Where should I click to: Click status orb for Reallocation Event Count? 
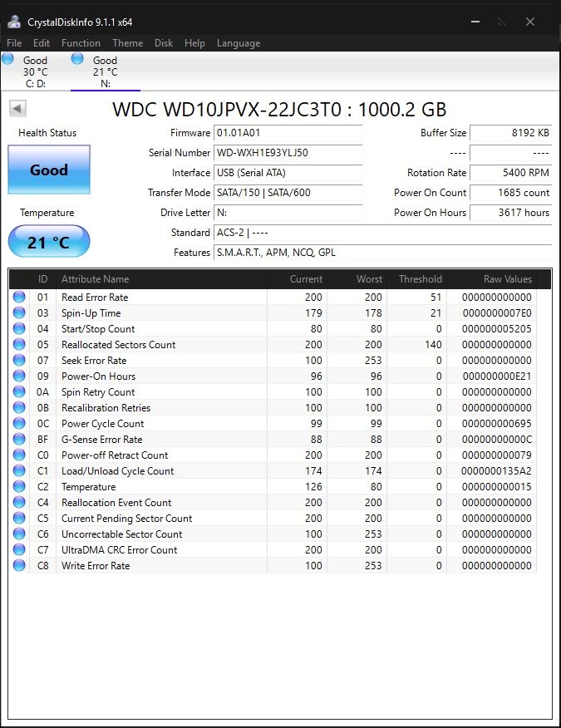[x=19, y=502]
